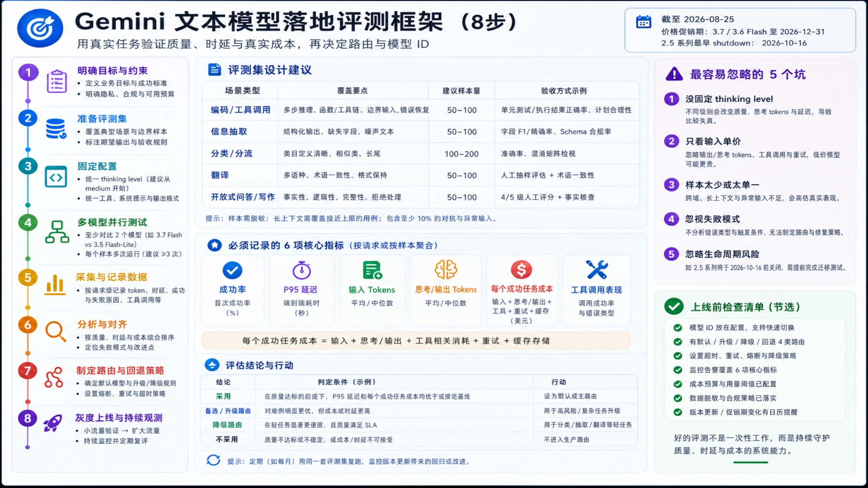Click the stopwatch icon above P95 延迟
Screen dimensions: 868x488
pyautogui.click(x=301, y=270)
